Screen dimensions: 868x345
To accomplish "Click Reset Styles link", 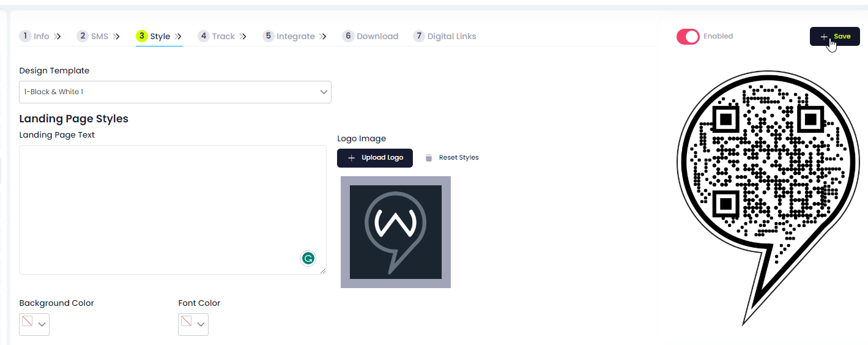I will point(459,158).
